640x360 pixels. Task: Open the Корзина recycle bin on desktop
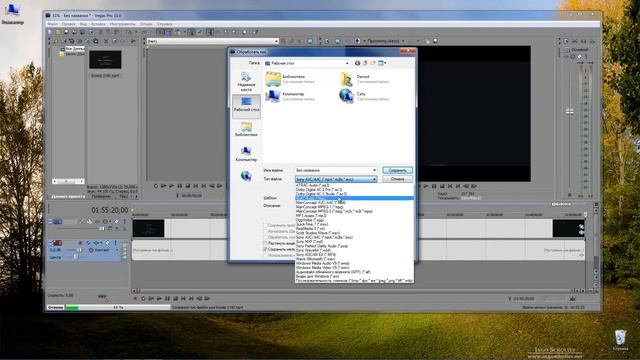(x=620, y=340)
